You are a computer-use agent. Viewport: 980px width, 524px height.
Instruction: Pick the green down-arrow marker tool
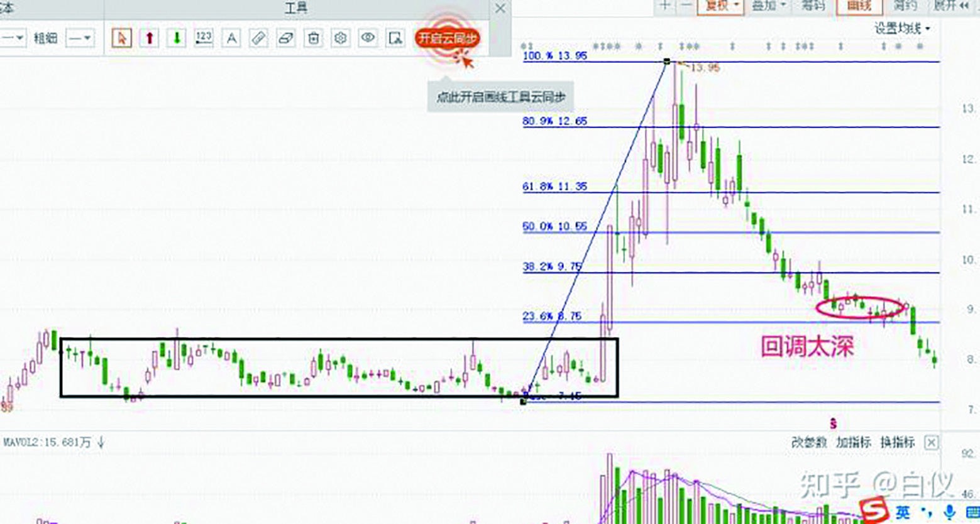click(177, 38)
